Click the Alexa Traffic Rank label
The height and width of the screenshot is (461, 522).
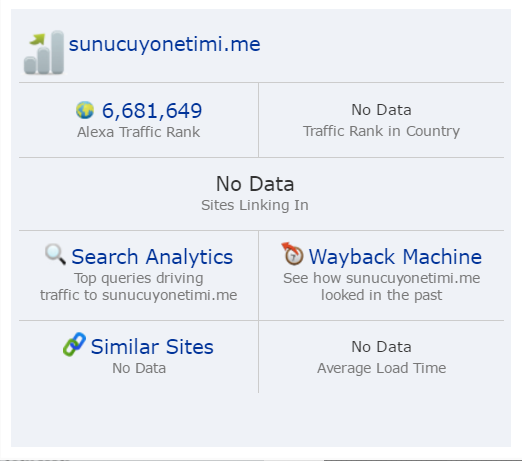pyautogui.click(x=139, y=132)
